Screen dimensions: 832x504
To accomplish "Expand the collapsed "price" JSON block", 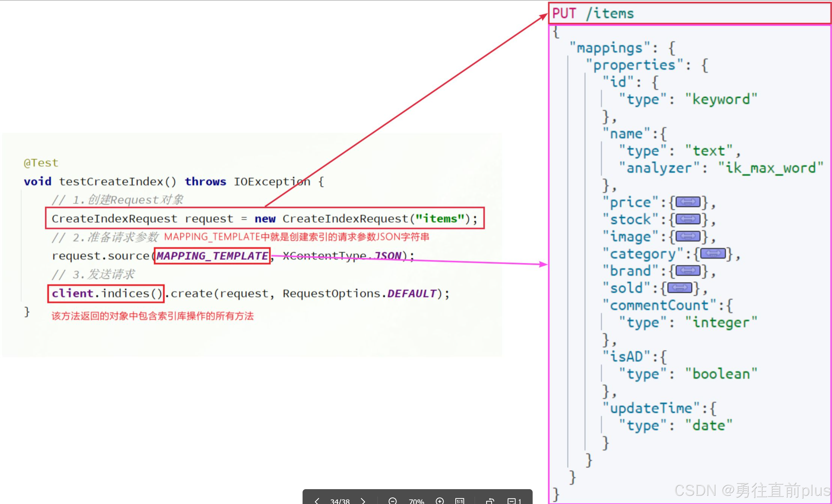I will coord(688,202).
